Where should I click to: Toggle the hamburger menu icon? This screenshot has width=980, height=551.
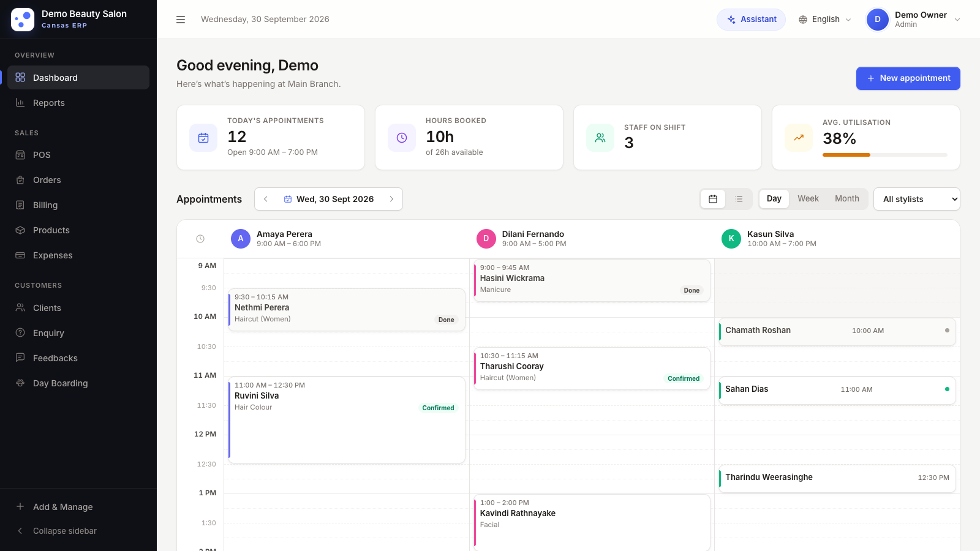tap(181, 20)
